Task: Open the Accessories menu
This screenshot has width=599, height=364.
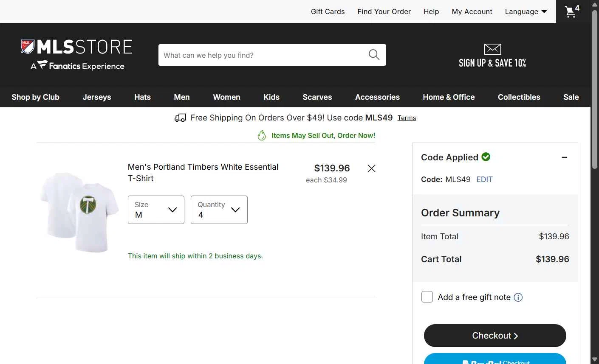Action: [377, 97]
